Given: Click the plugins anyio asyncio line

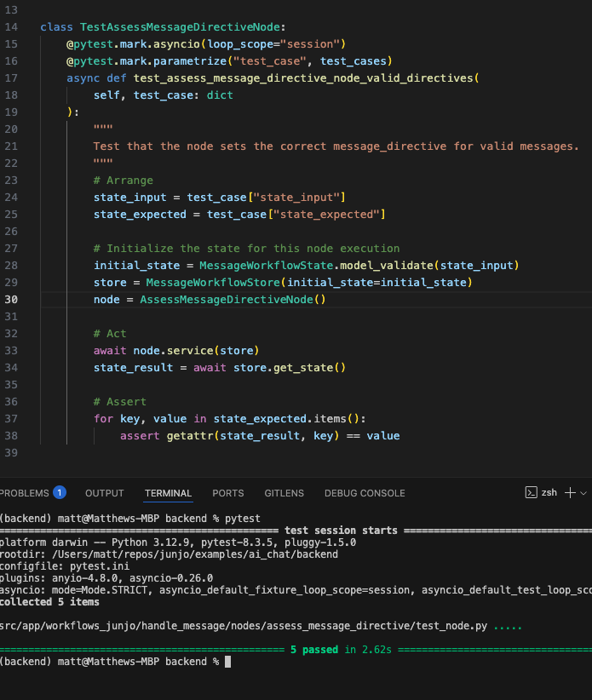Looking at the screenshot, I should coord(106,578).
